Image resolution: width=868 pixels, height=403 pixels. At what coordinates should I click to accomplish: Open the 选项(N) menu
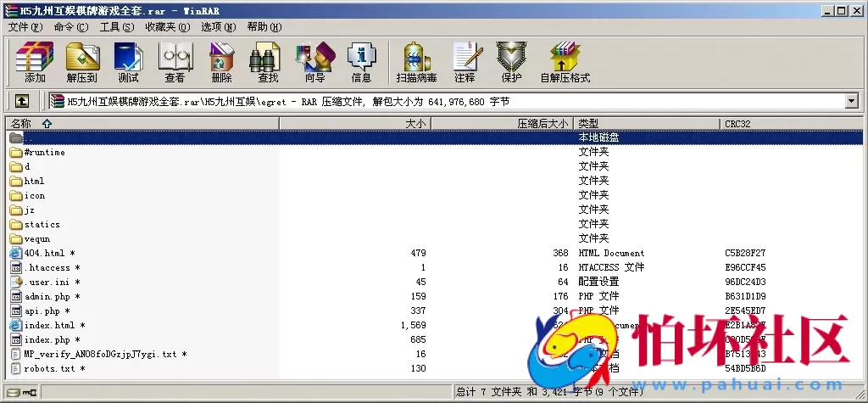pyautogui.click(x=218, y=26)
